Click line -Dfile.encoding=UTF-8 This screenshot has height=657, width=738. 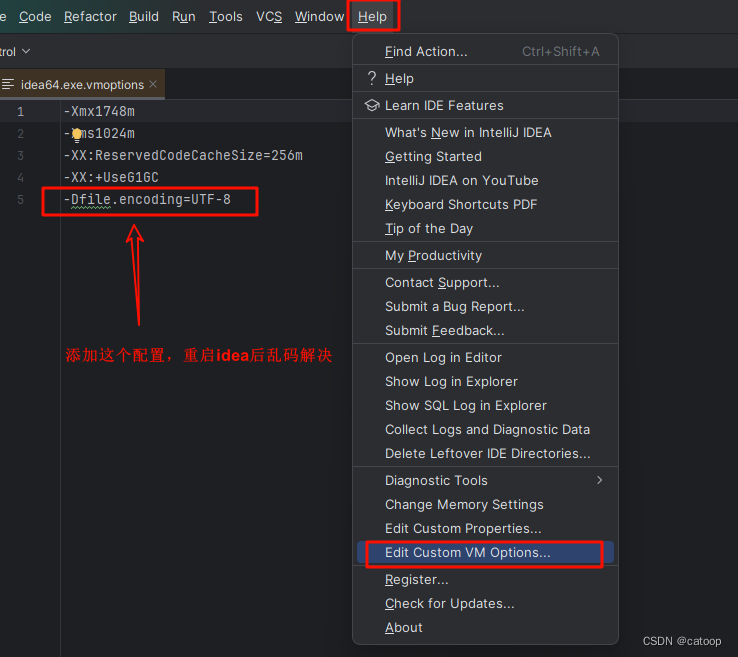[x=147, y=200]
